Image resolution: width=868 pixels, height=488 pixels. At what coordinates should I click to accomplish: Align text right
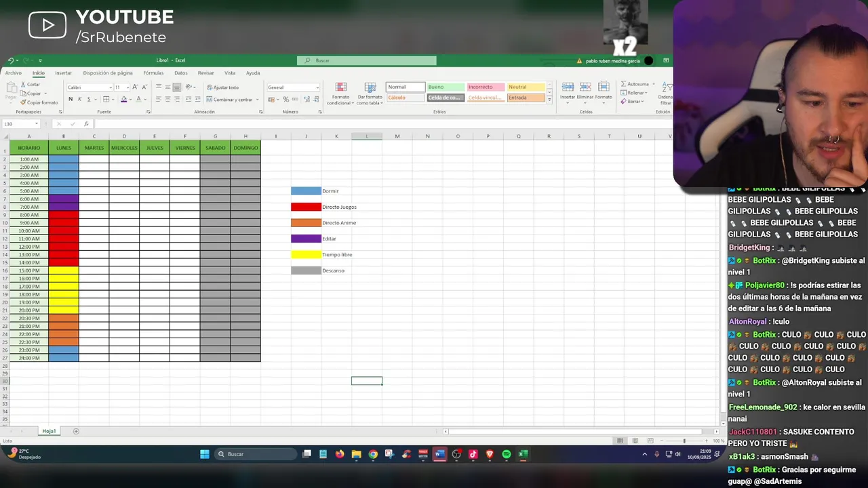click(x=176, y=100)
